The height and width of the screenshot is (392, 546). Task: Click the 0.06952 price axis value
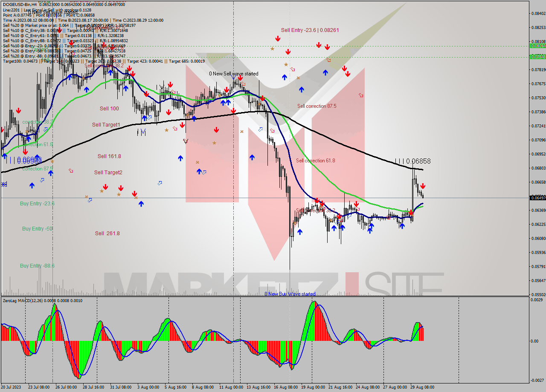(x=538, y=154)
